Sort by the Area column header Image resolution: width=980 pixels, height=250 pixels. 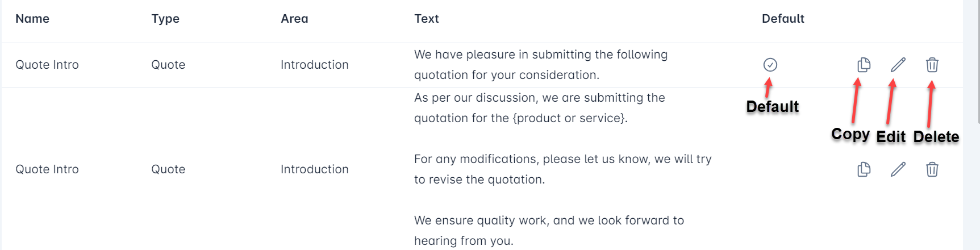point(294,19)
